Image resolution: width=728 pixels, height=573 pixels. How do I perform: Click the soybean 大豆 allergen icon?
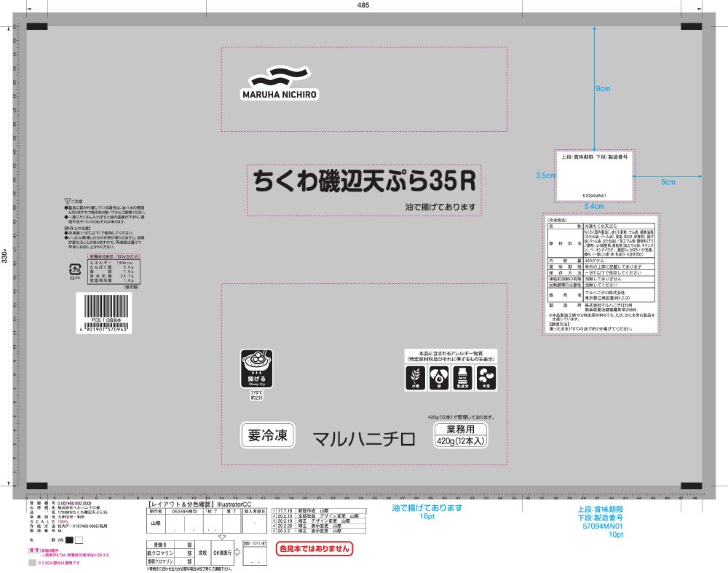pyautogui.click(x=486, y=378)
